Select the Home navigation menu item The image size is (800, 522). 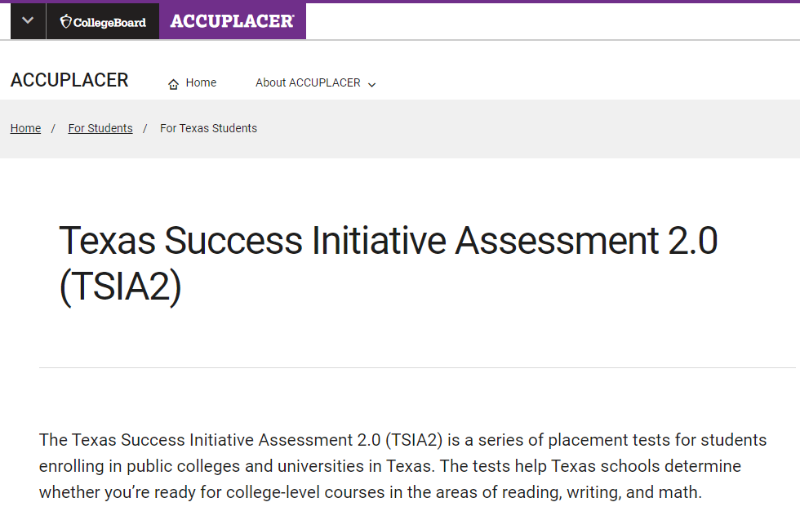coord(201,83)
